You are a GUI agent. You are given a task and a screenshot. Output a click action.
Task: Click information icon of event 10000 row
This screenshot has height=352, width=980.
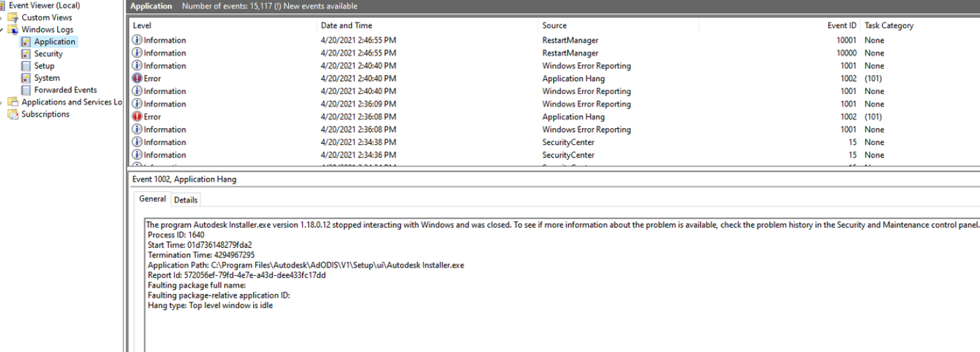pos(137,53)
